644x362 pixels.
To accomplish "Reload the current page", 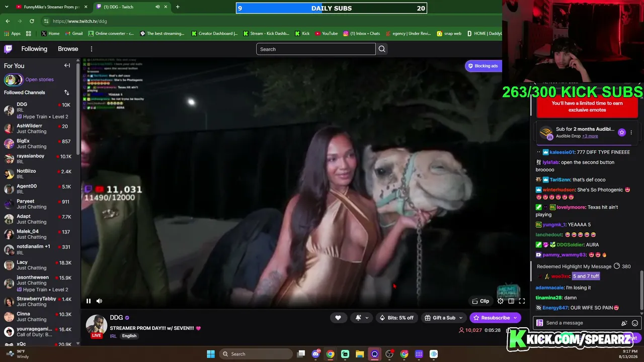I will (32, 21).
